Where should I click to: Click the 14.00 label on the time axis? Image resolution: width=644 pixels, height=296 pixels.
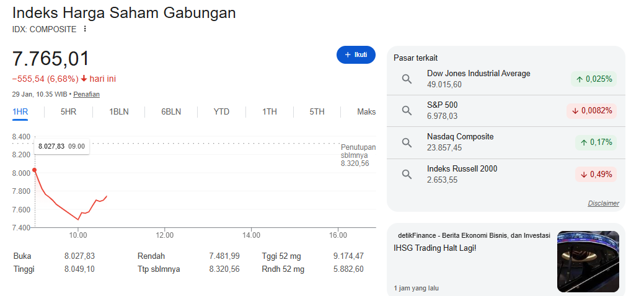[x=252, y=235]
